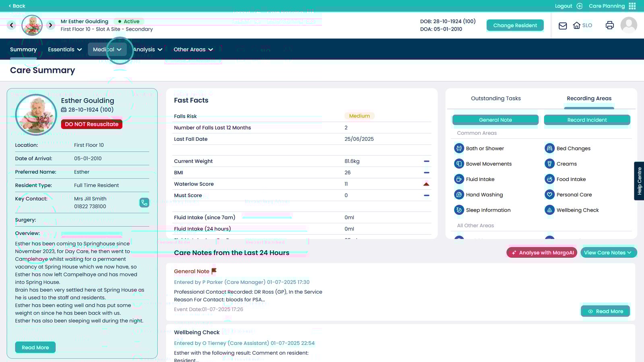Image resolution: width=644 pixels, height=362 pixels.
Task: Open the Care Planning apps grid icon
Action: (x=632, y=6)
